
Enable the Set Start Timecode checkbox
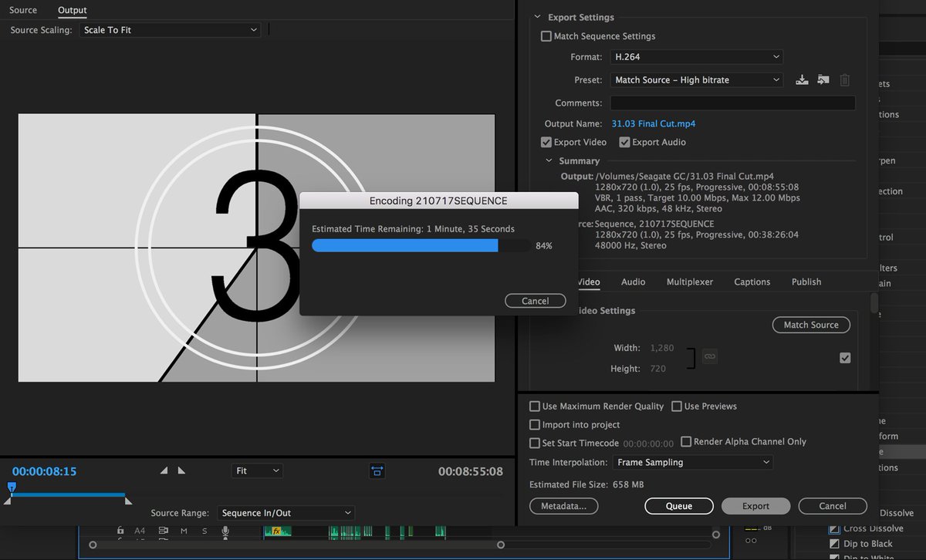tap(535, 443)
